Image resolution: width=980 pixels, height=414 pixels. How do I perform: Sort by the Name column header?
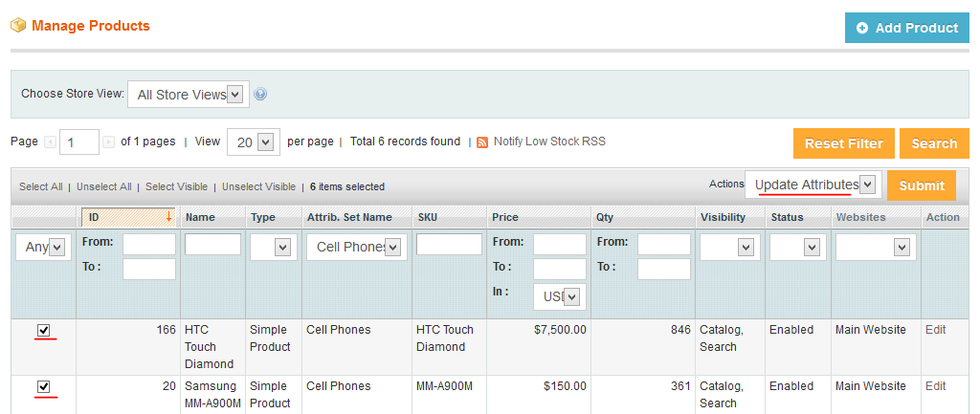click(200, 217)
